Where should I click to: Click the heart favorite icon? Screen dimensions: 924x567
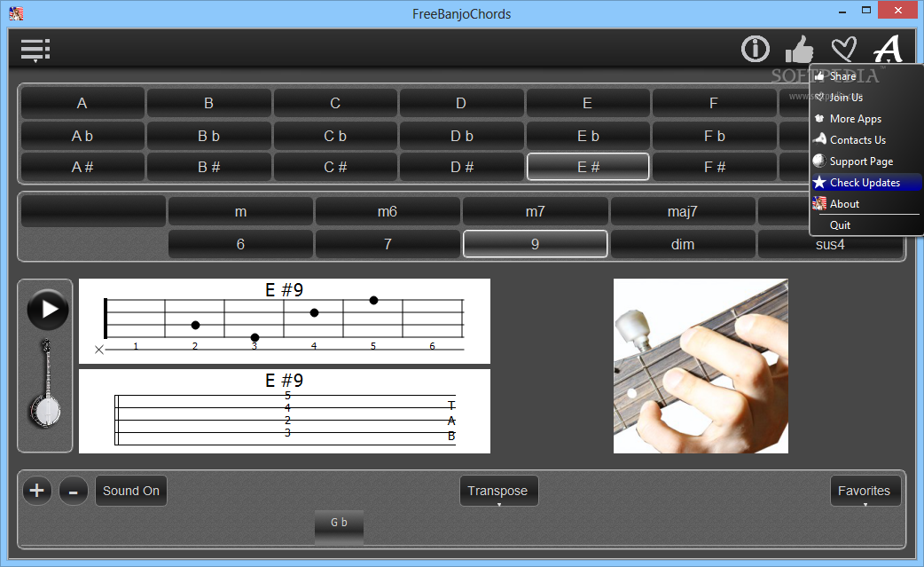pos(844,49)
